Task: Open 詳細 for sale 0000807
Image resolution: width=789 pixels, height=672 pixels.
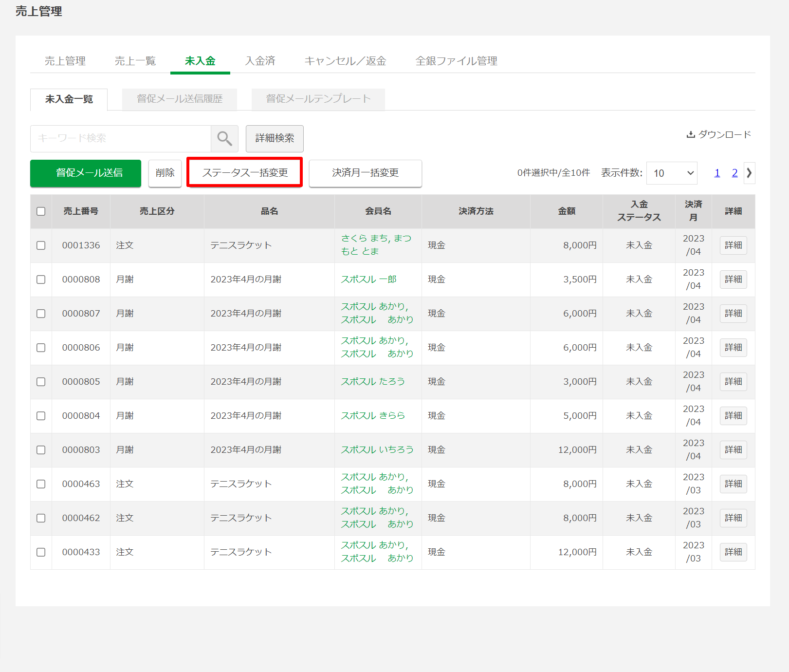Action: click(734, 314)
